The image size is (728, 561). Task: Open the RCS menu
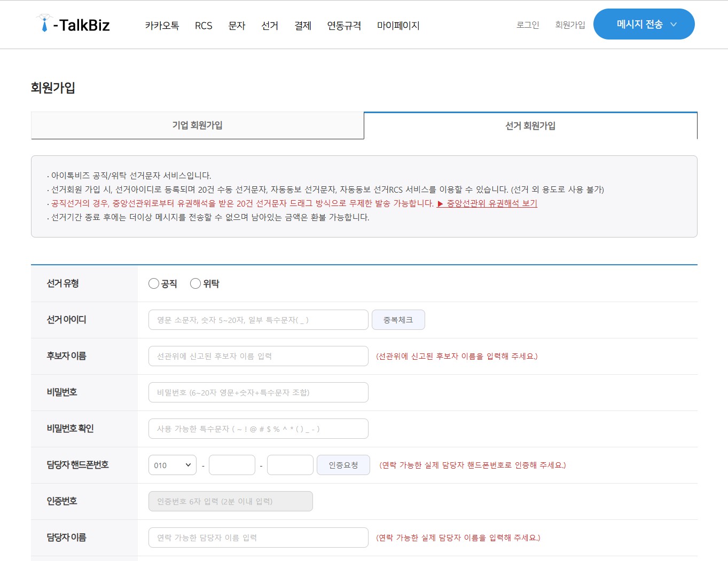203,25
